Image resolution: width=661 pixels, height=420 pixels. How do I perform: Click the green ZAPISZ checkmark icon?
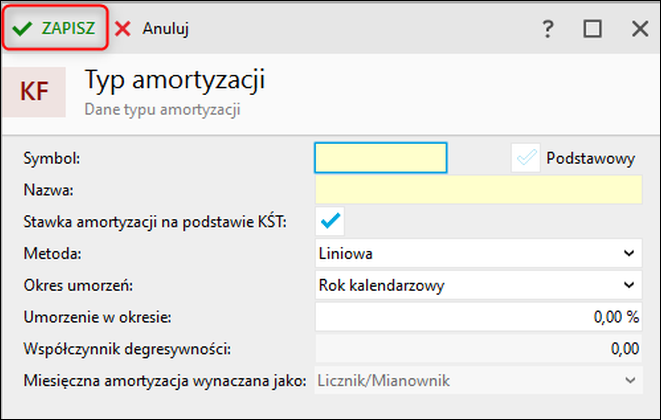[x=22, y=29]
